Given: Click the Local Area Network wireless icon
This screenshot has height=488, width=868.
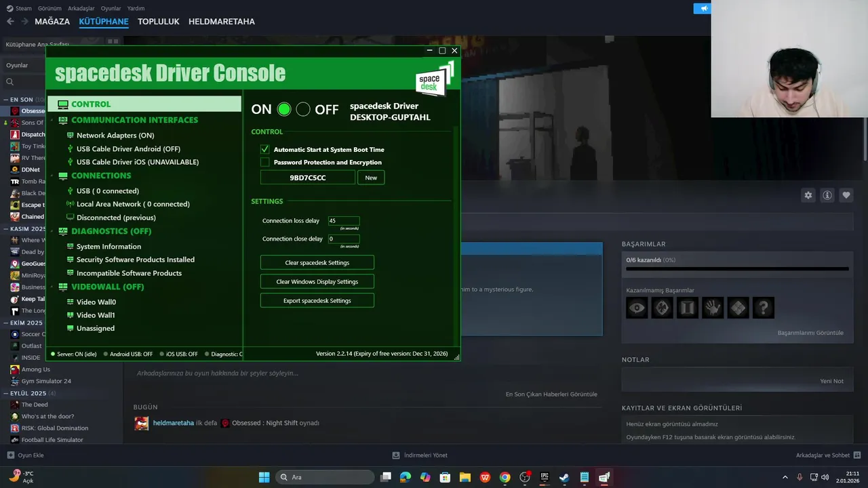Looking at the screenshot, I should [70, 204].
